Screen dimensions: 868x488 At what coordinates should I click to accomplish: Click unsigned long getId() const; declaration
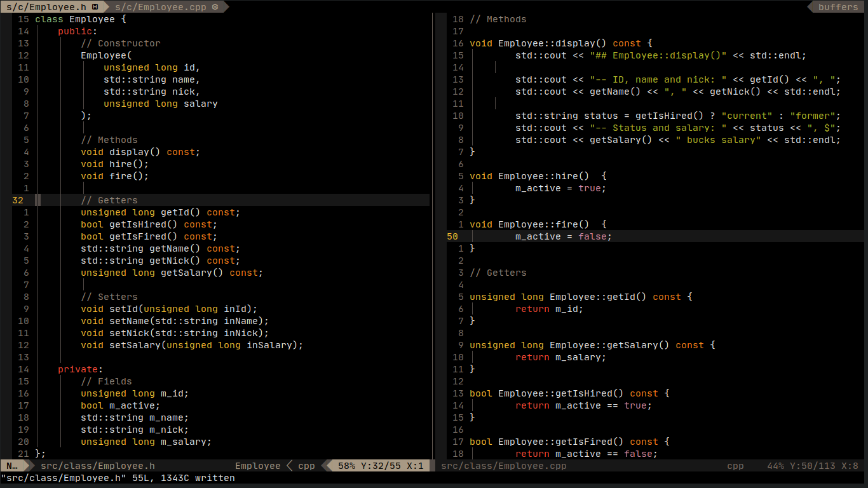point(161,212)
